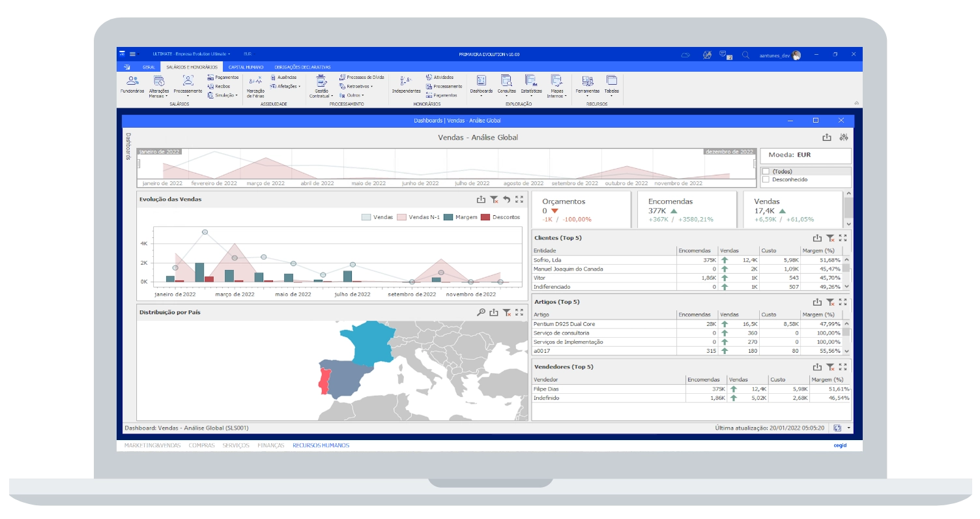The image size is (980, 519).
Task: Open the dashboard parameters sliders icon
Action: pos(844,137)
